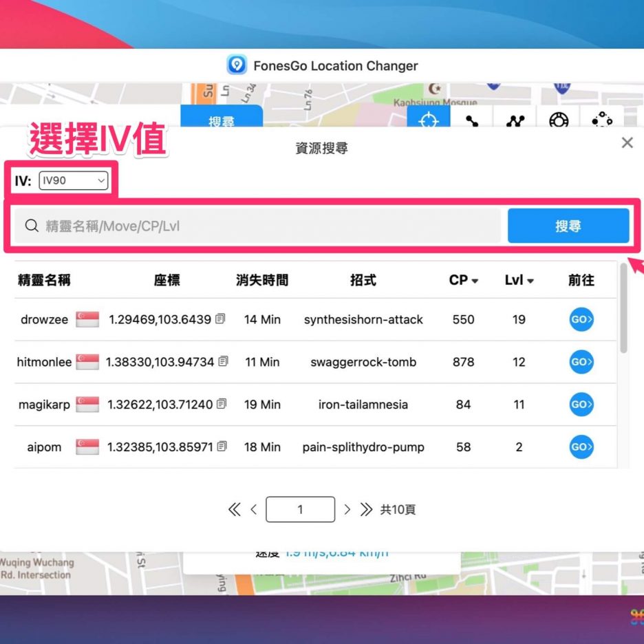Select the multi-spot route mode icon
The image size is (644, 644).
[515, 120]
